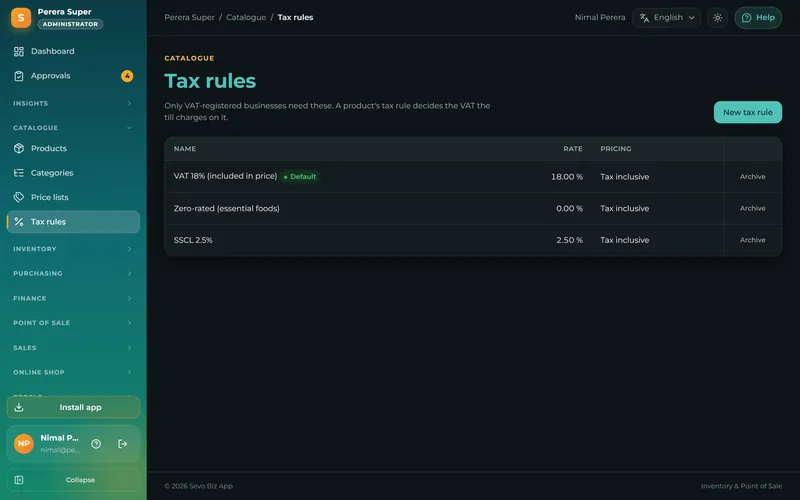Click the help question-mark icon beside Nimal P...

96,444
